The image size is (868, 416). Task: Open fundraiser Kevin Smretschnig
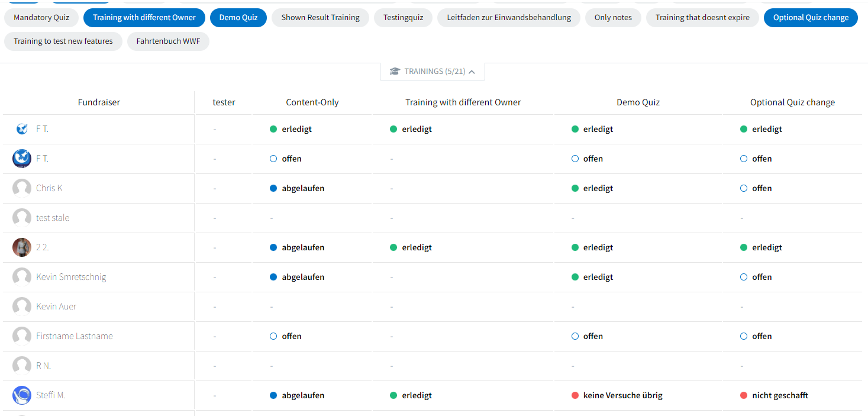[x=71, y=277]
